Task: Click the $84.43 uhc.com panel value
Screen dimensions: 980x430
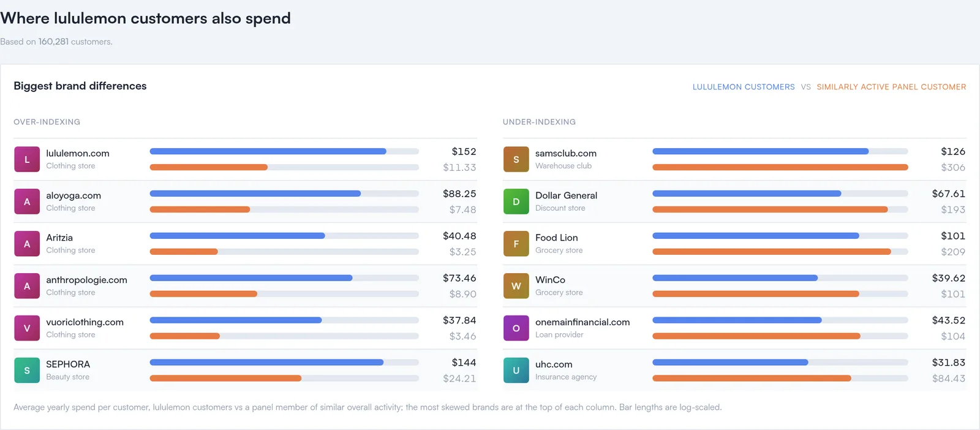Action: 949,379
